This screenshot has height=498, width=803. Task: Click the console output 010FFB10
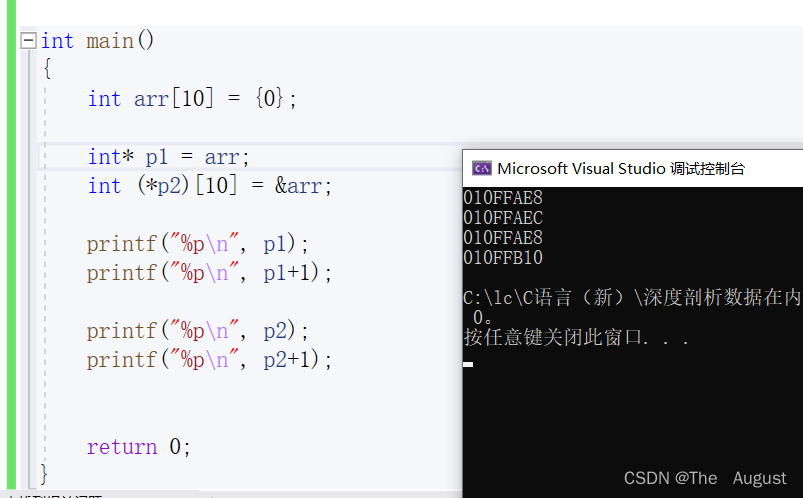(503, 258)
